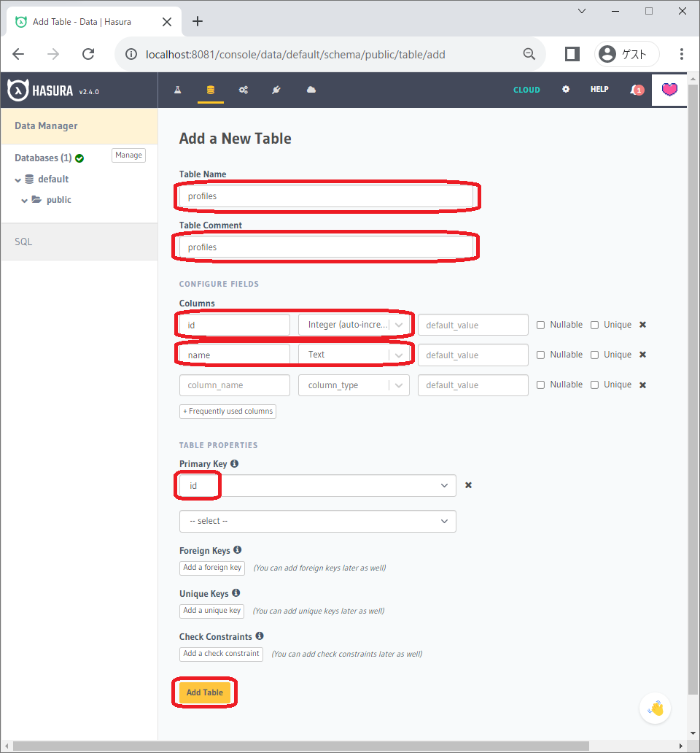Viewport: 700px width, 753px height.
Task: Open the Actions gears icon tab
Action: coord(244,90)
